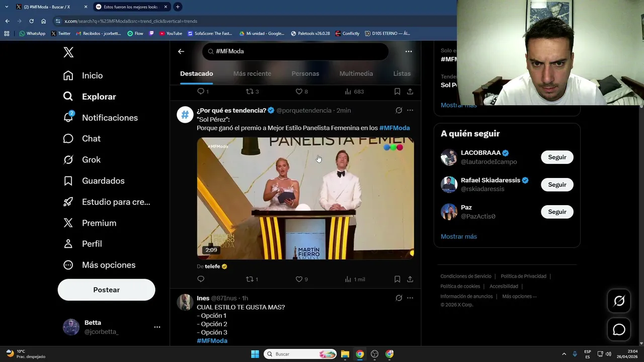Open Perfil person icon
Screen dimensions: 644x362
pos(68,244)
